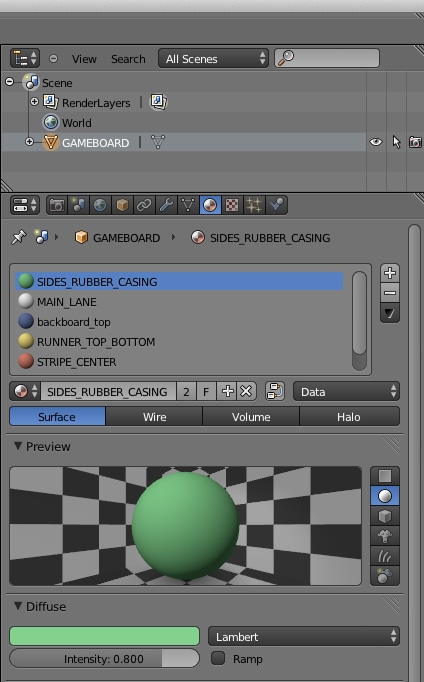Switch material type to Surface
424x682 pixels.
(57, 417)
